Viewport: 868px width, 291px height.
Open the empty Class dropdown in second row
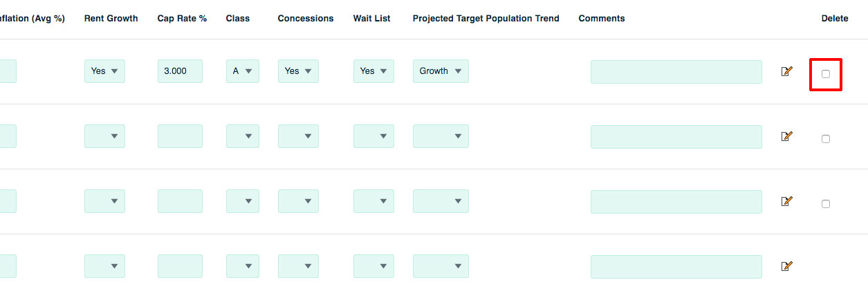tap(242, 136)
